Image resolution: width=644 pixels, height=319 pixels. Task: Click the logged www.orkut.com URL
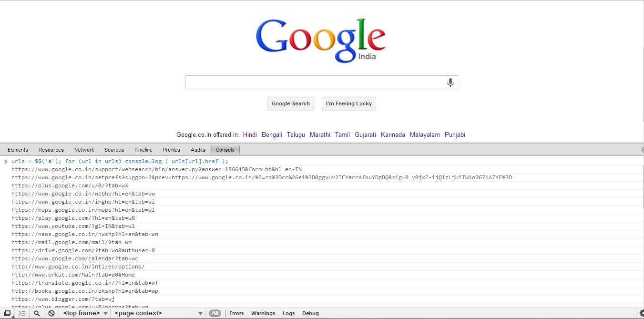tap(73, 275)
